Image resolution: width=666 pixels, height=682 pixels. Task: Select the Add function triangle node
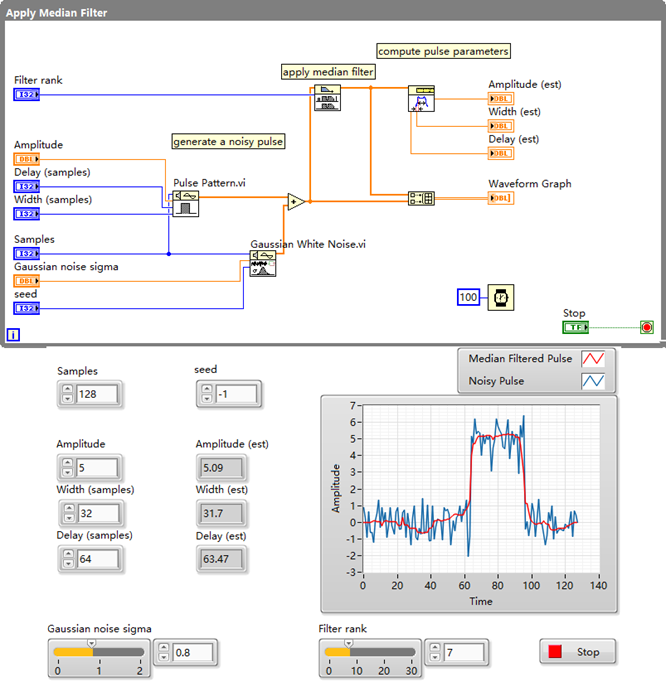click(x=296, y=201)
